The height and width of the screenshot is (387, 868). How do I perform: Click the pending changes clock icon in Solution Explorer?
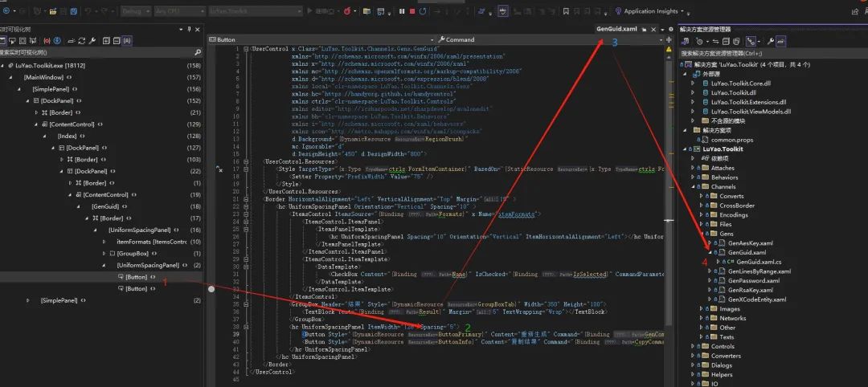coord(699,41)
